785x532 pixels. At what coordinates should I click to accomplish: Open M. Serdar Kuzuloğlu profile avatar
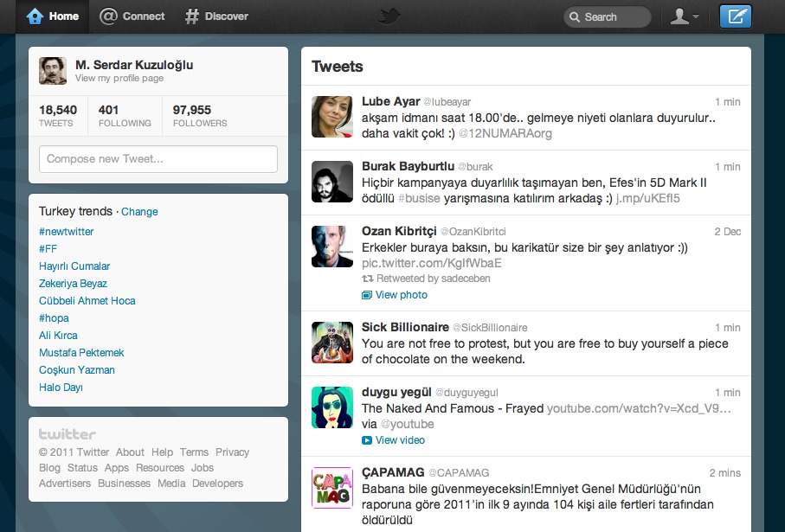point(53,71)
